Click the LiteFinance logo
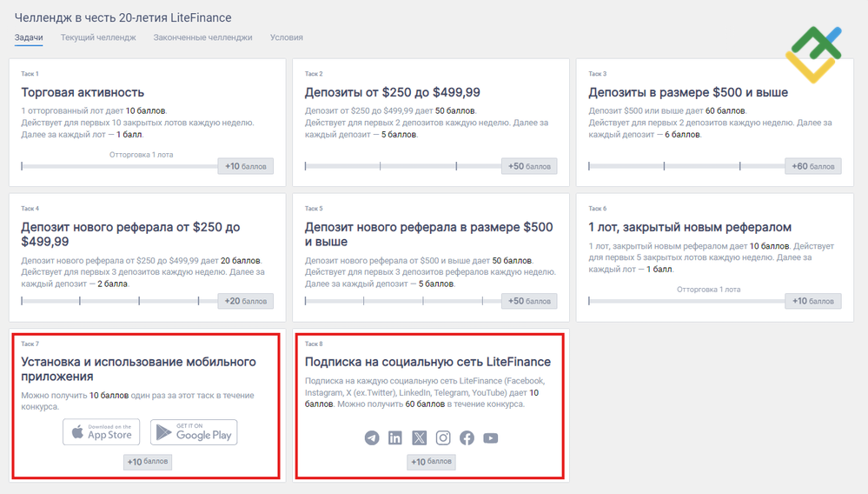868x494 pixels. click(x=813, y=55)
